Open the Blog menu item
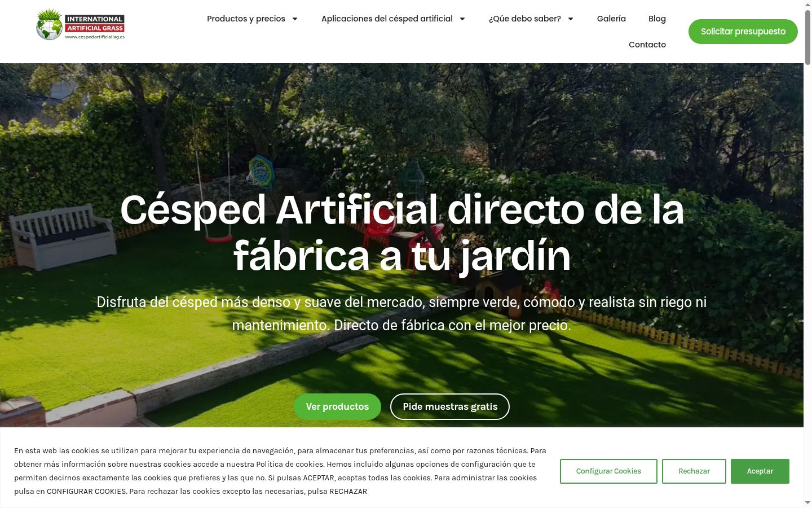This screenshot has width=812, height=508. coord(657,19)
